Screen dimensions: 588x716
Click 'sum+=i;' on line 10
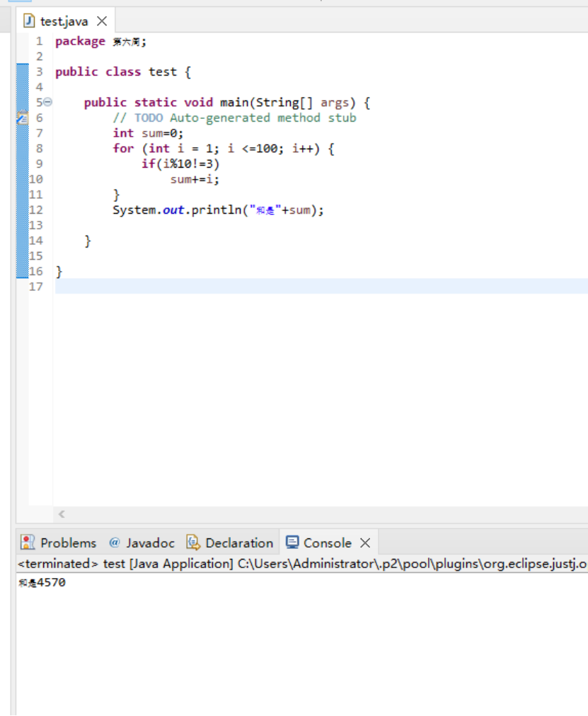pyautogui.click(x=195, y=180)
